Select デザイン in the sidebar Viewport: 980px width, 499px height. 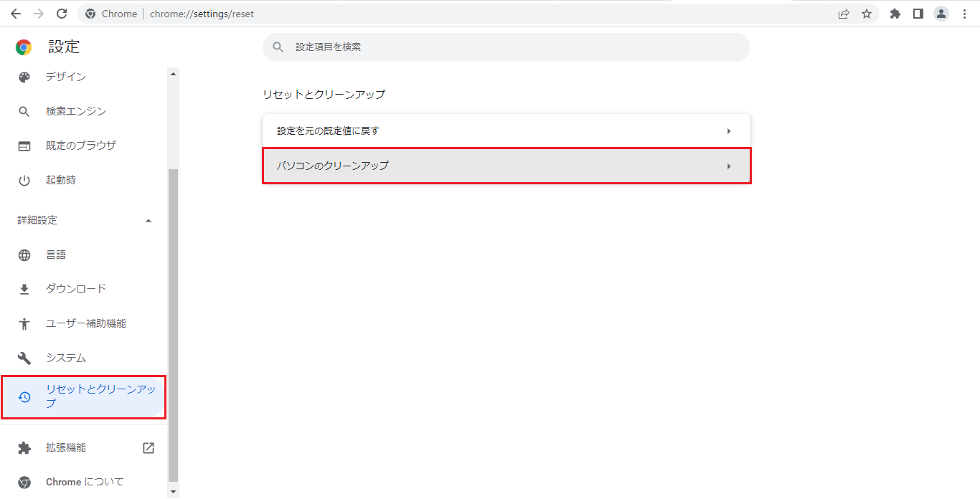[65, 77]
